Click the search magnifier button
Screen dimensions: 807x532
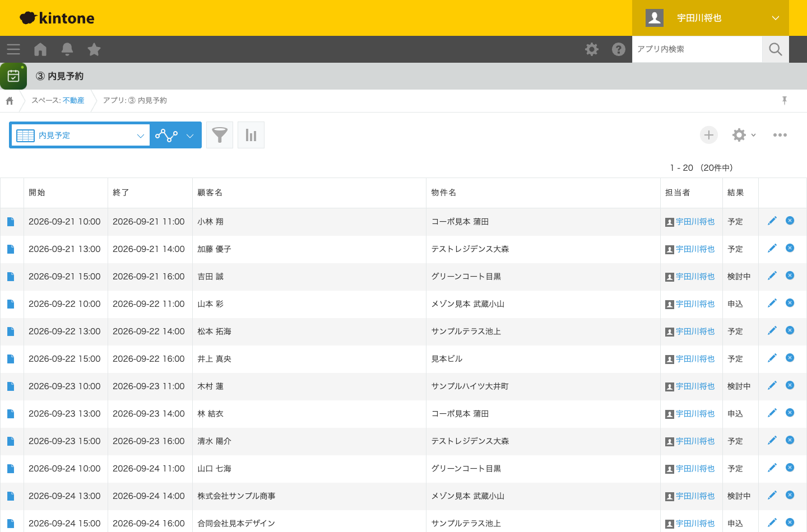(x=776, y=49)
